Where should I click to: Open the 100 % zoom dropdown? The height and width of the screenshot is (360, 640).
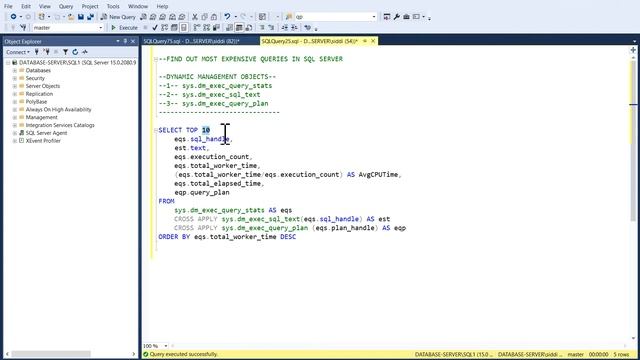click(x=165, y=346)
